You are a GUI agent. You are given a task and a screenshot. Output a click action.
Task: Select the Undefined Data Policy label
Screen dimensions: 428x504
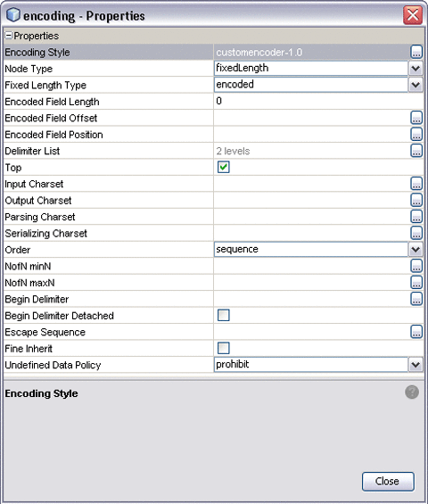tap(53, 365)
